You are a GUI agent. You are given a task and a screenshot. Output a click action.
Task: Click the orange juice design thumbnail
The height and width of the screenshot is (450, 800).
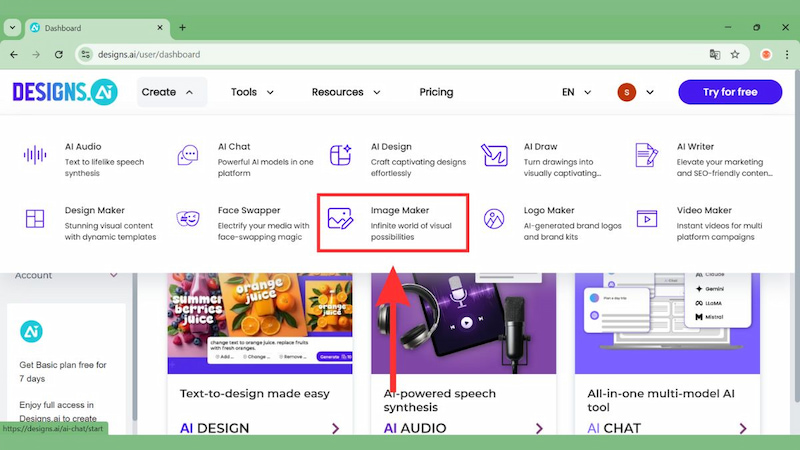point(260,323)
